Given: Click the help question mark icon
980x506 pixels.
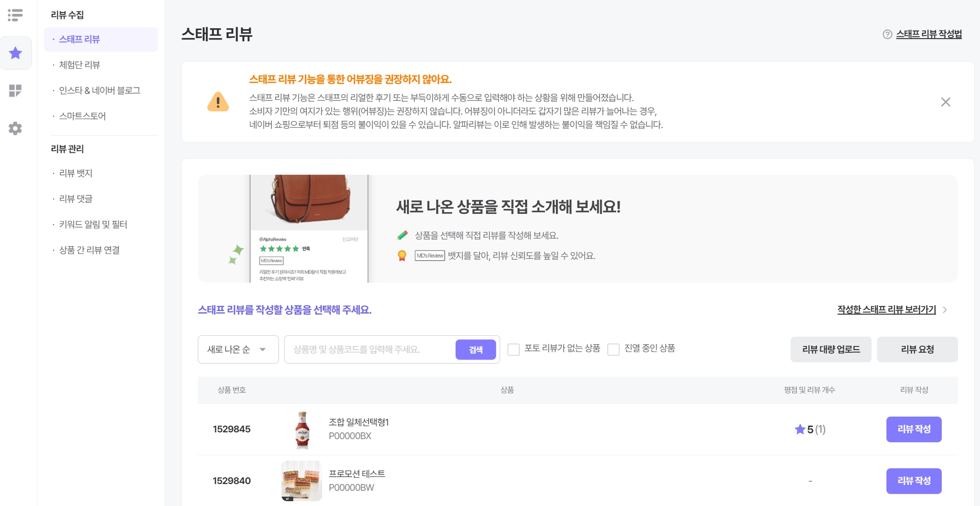Looking at the screenshot, I should pos(887,34).
